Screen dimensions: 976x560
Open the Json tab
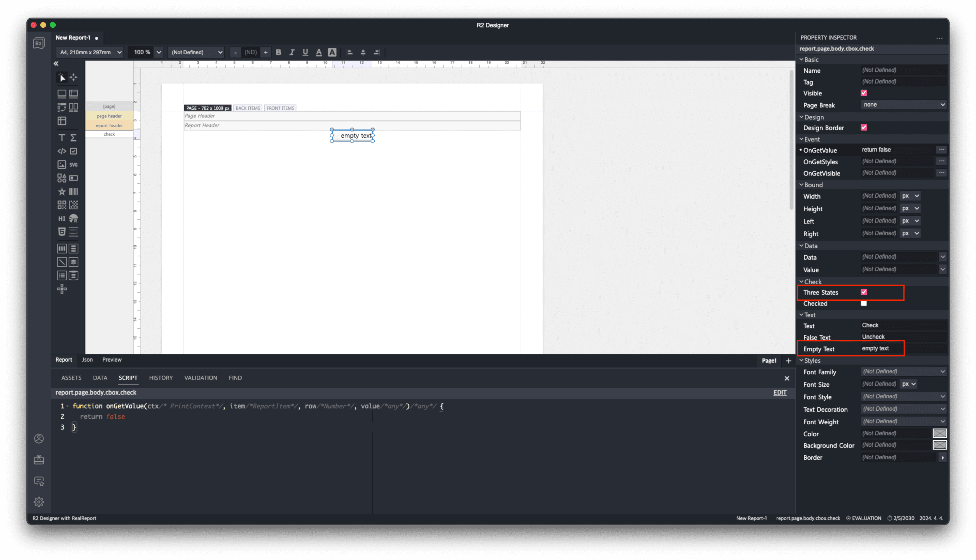87,360
